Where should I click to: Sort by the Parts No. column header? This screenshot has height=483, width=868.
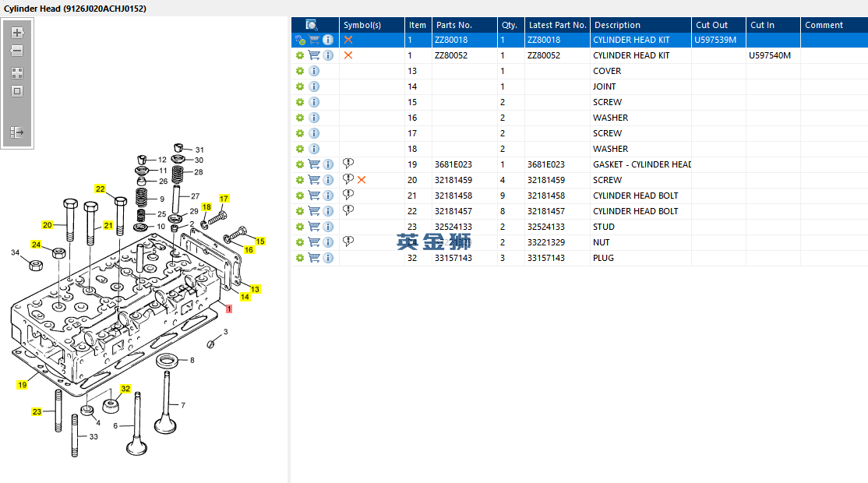click(453, 25)
